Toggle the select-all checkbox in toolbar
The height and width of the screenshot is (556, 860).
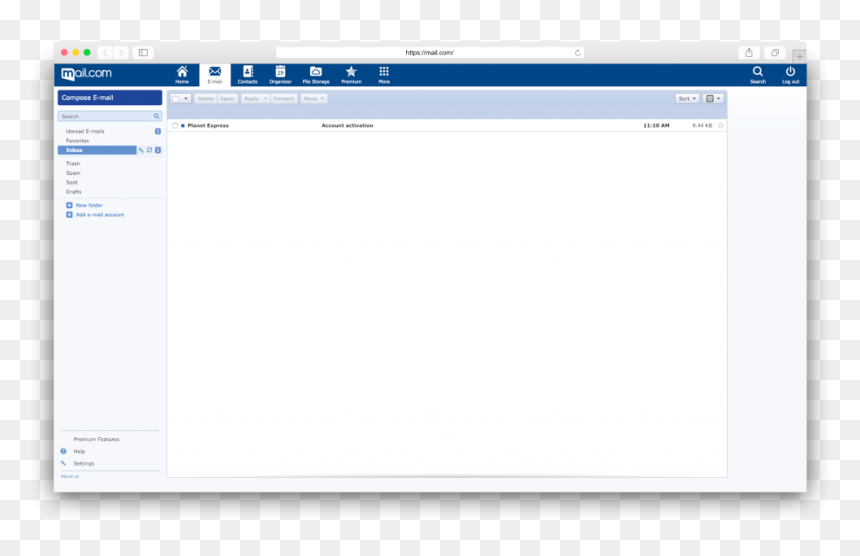(176, 99)
